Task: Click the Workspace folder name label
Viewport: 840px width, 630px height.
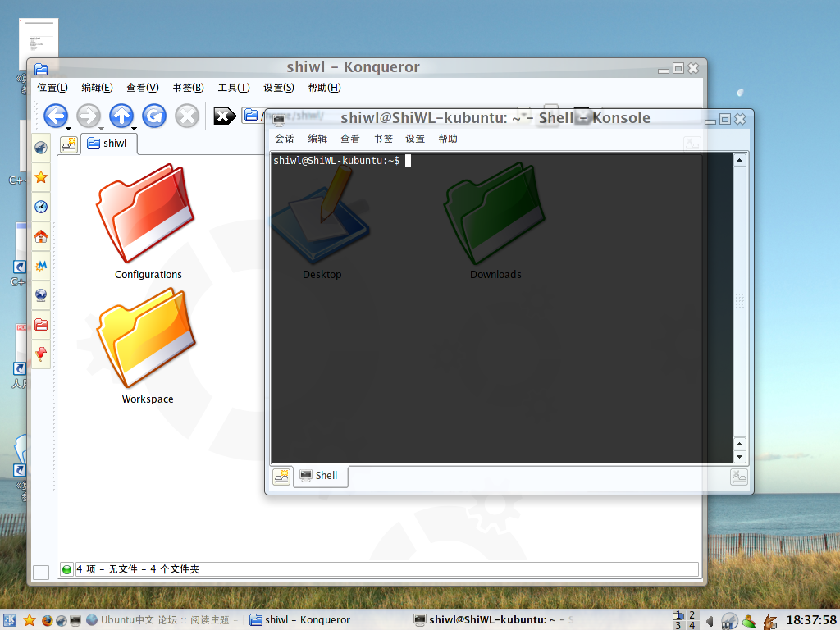Action: [148, 399]
